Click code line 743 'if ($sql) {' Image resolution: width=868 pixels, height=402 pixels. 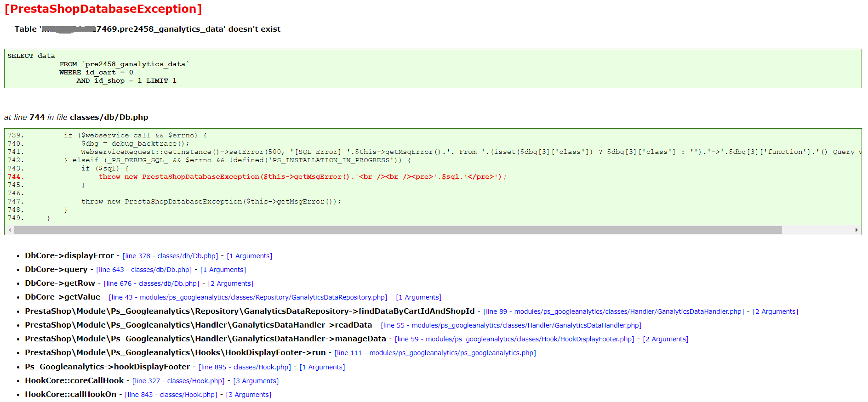(68, 169)
